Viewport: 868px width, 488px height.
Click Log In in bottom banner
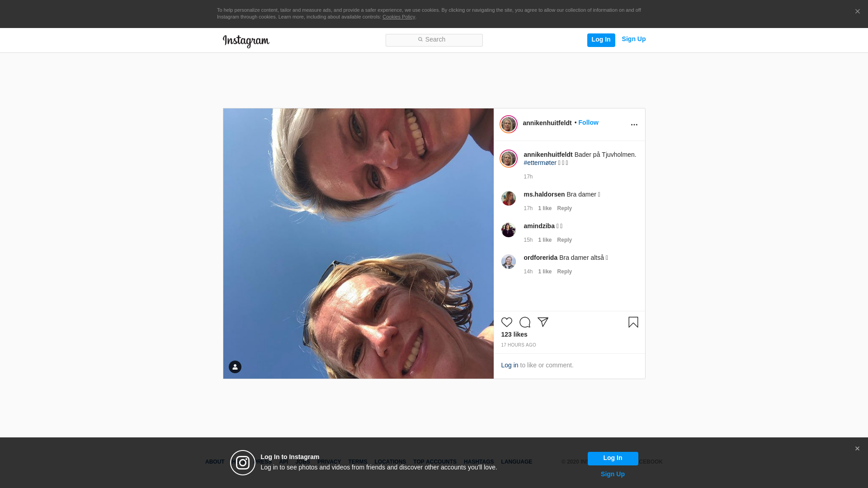click(613, 458)
